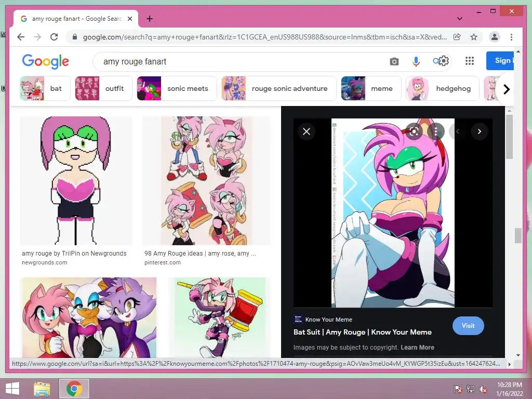The height and width of the screenshot is (399, 532).
Task: Open the thumbnail of Amy holding a hammer
Action: coord(220,317)
